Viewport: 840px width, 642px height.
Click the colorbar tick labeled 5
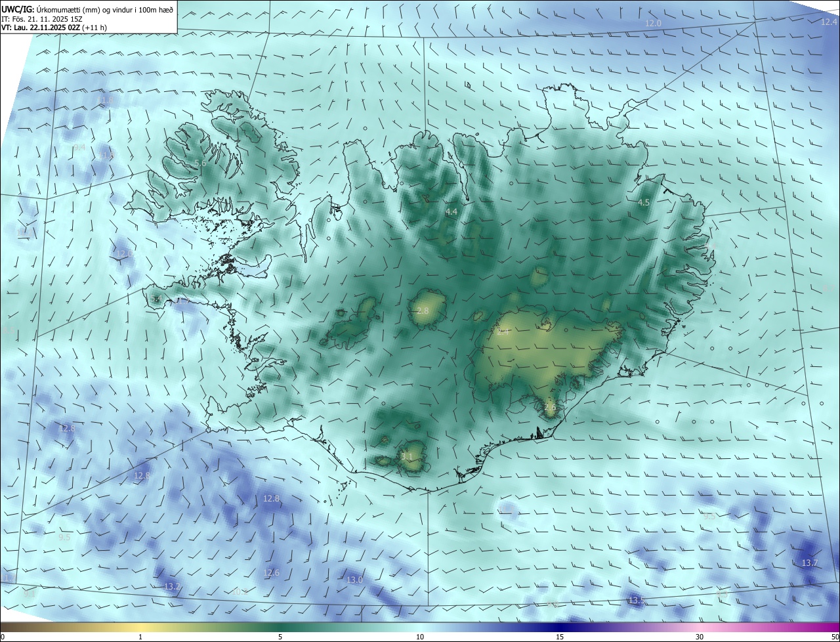(x=280, y=637)
